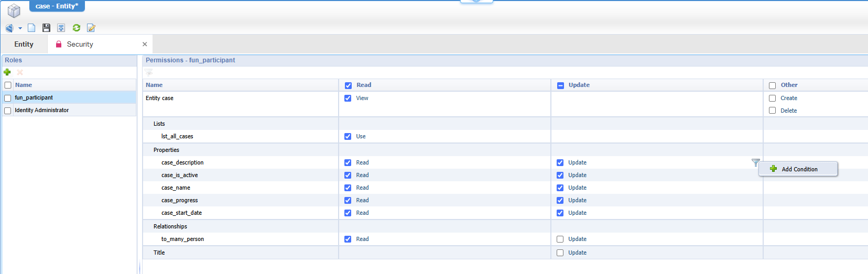Enable Delete permission checkbox

tap(772, 111)
